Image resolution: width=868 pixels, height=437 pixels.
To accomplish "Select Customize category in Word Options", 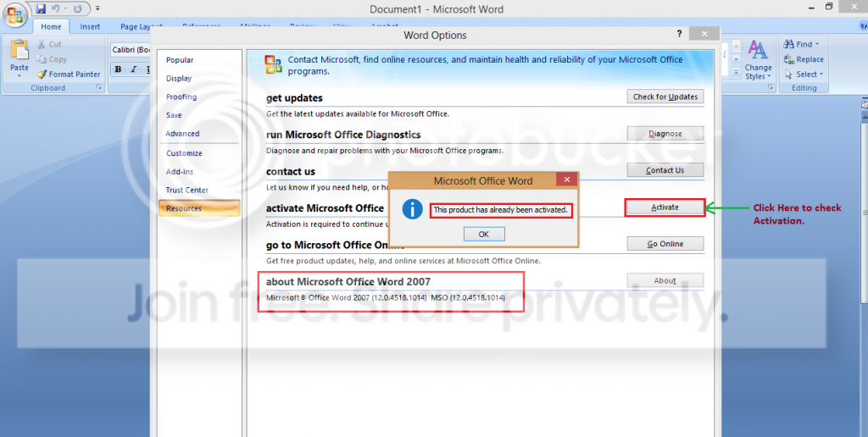I will [184, 153].
